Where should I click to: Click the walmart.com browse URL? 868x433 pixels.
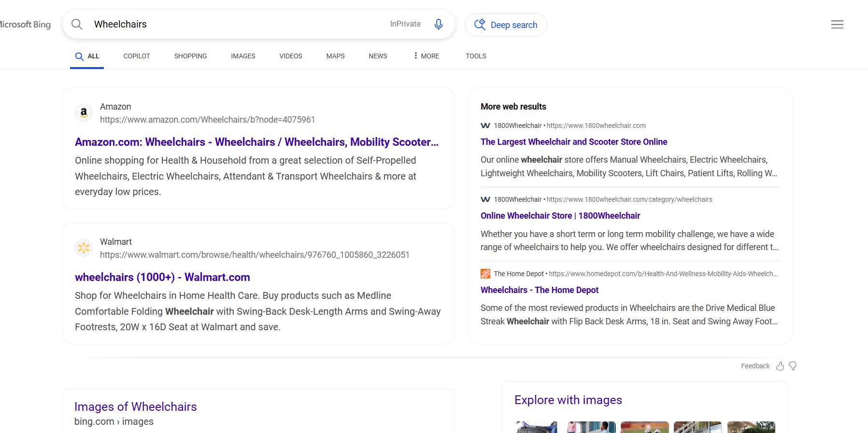pyautogui.click(x=255, y=255)
